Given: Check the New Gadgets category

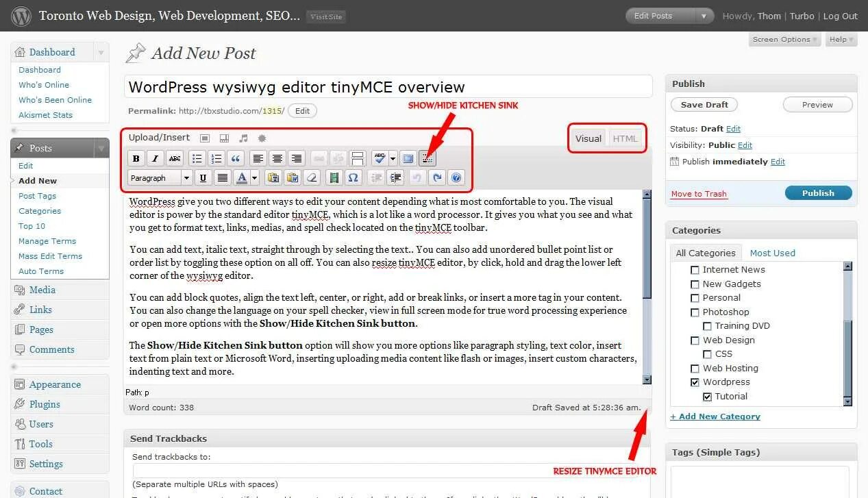Looking at the screenshot, I should (695, 284).
